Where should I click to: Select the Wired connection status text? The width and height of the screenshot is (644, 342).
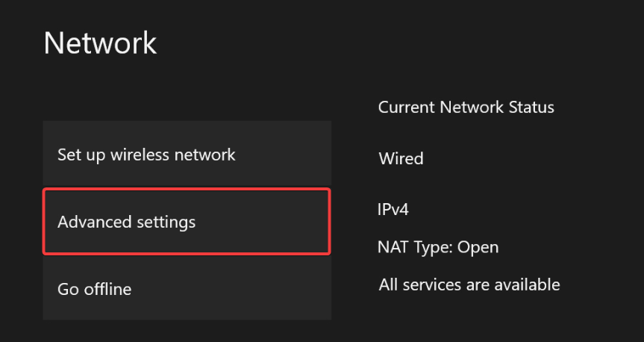401,158
